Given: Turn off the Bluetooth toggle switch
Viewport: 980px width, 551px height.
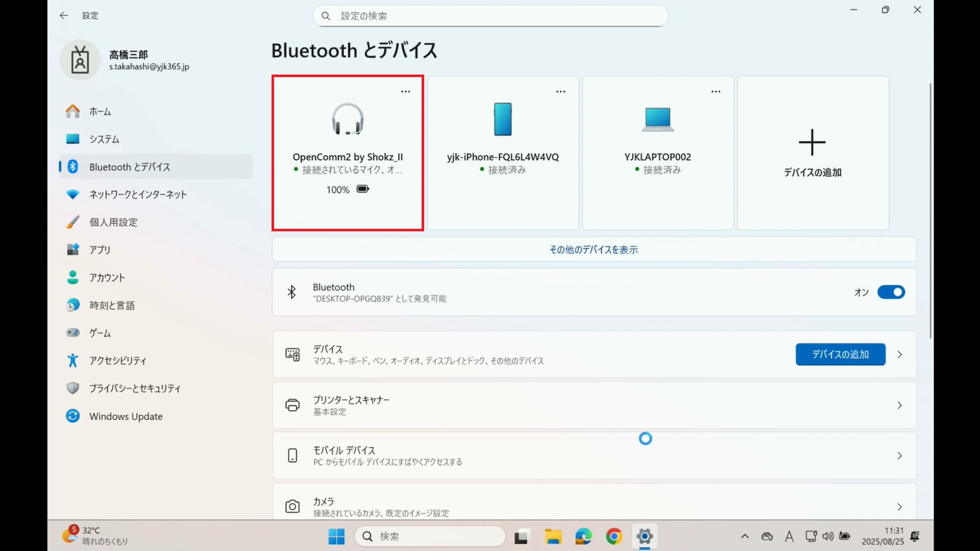Looking at the screenshot, I should (x=891, y=292).
